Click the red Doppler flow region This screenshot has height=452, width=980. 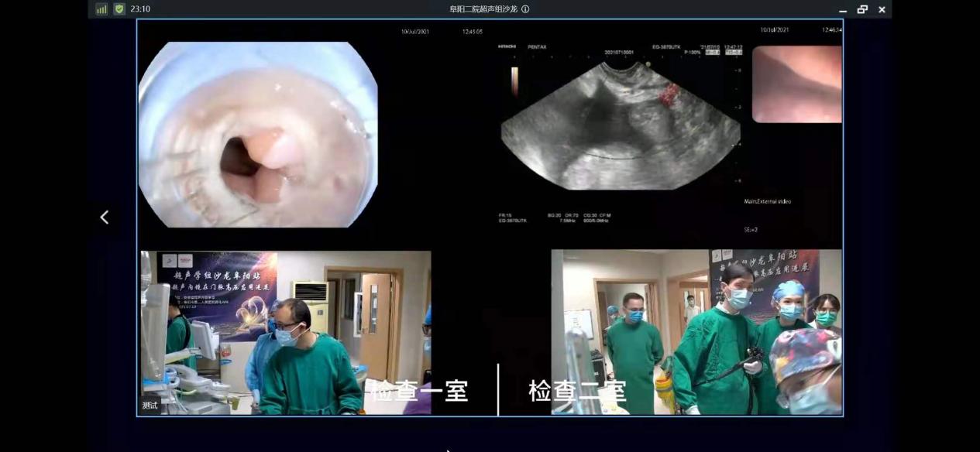(x=668, y=95)
